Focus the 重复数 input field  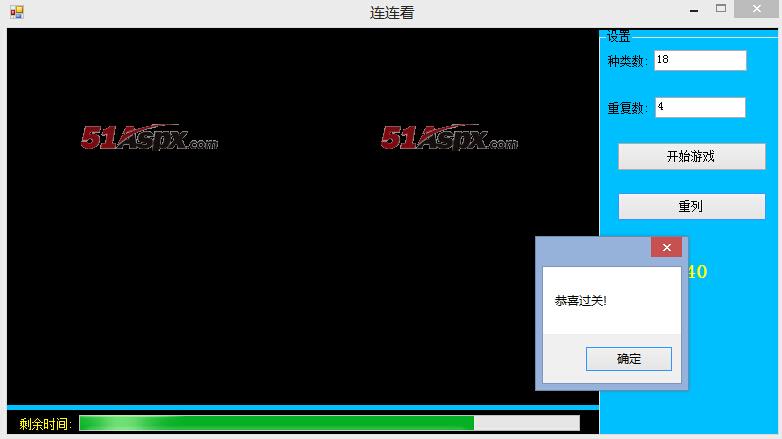click(700, 107)
